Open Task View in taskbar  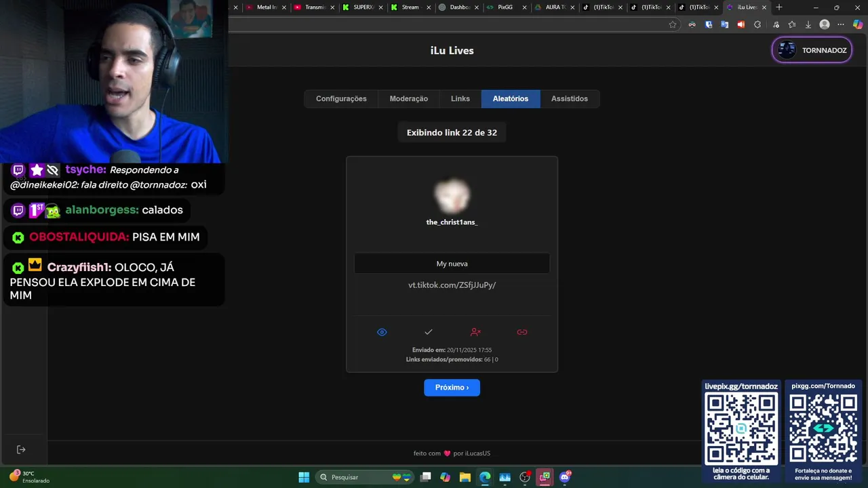tap(425, 477)
